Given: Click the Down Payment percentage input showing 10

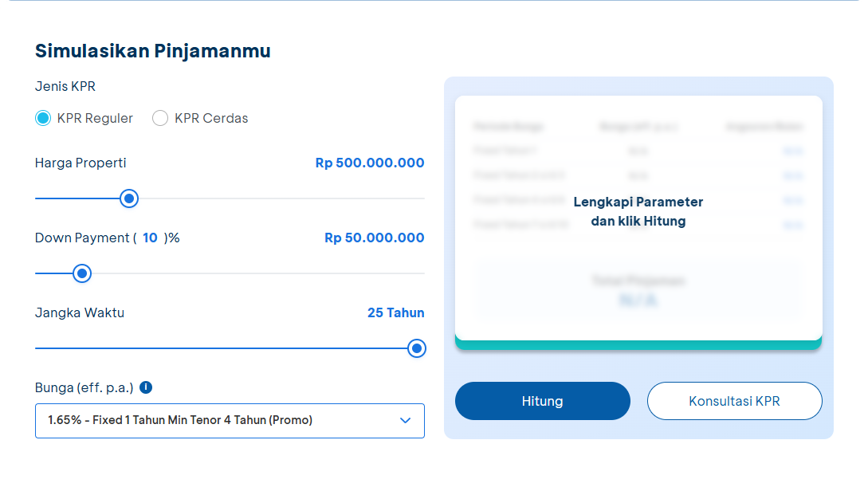Looking at the screenshot, I should pos(150,238).
